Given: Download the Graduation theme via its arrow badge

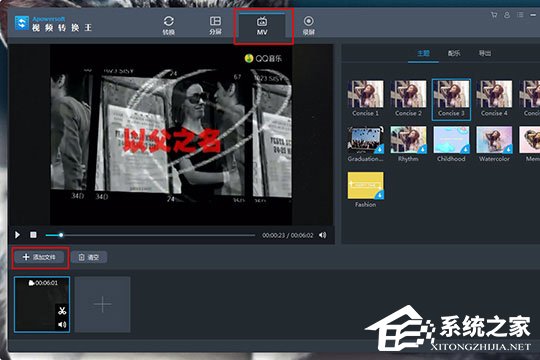Looking at the screenshot, I should point(379,149).
